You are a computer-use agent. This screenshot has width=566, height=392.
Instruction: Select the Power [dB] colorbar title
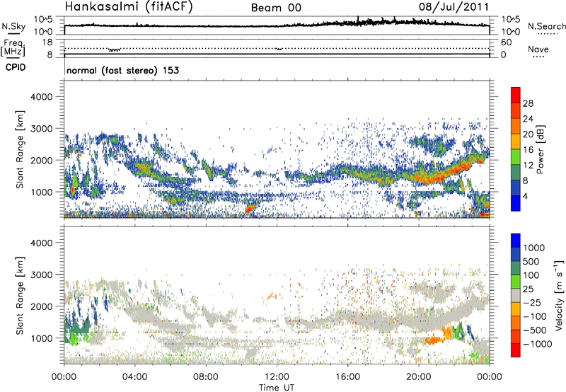coord(540,149)
